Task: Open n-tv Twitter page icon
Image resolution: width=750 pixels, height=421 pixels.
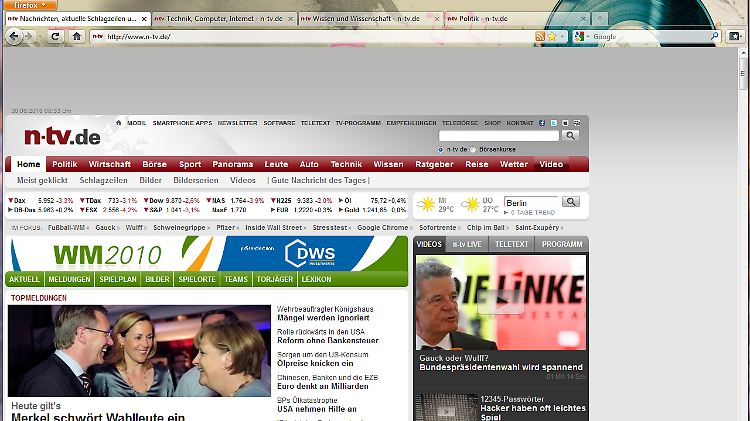Action: point(553,122)
